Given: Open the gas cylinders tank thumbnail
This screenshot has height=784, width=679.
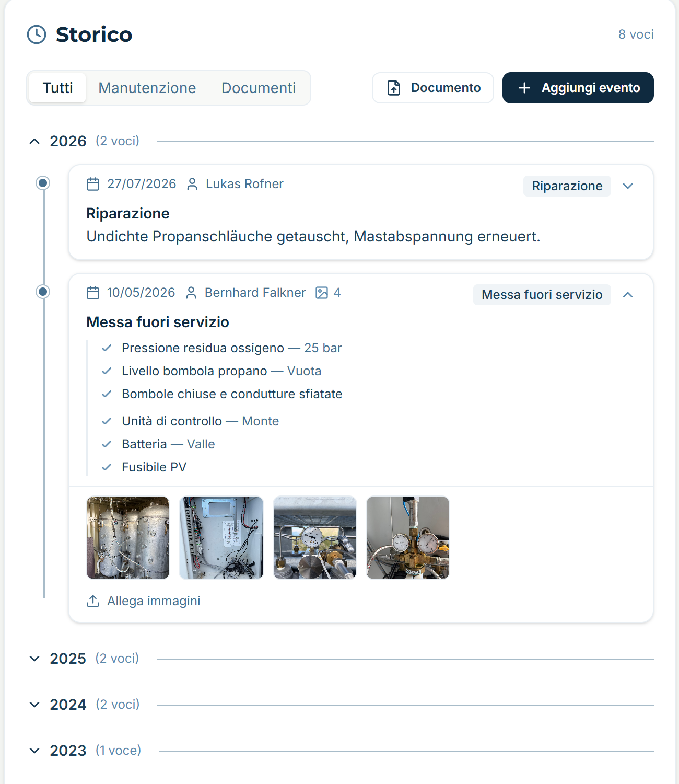Looking at the screenshot, I should click(128, 538).
